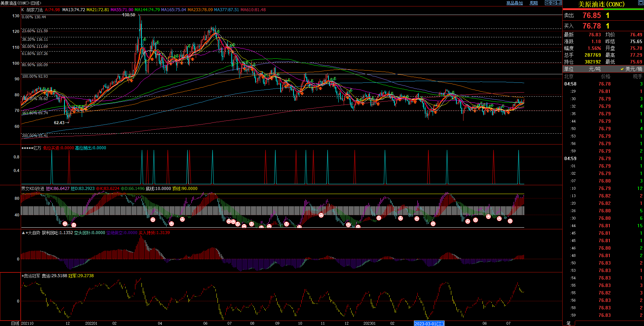This screenshot has width=644, height=326.
Task: Click the left arrow navigation icon
Action: tap(548, 3)
